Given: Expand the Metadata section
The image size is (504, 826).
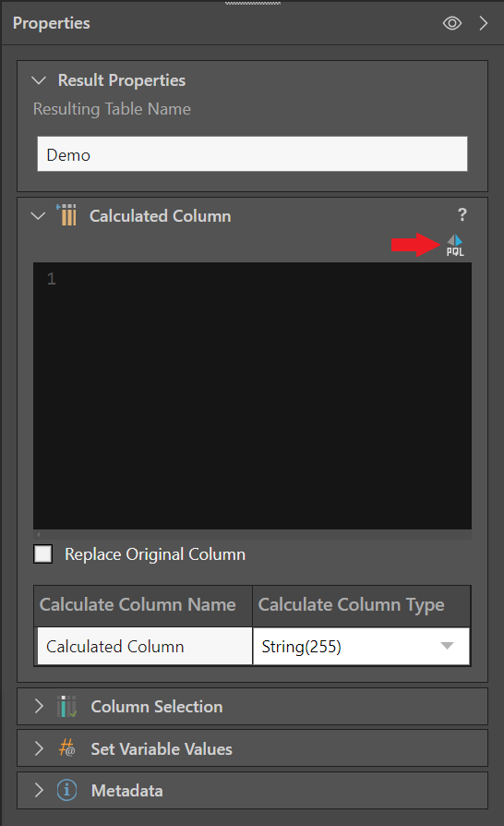Looking at the screenshot, I should point(39,790).
